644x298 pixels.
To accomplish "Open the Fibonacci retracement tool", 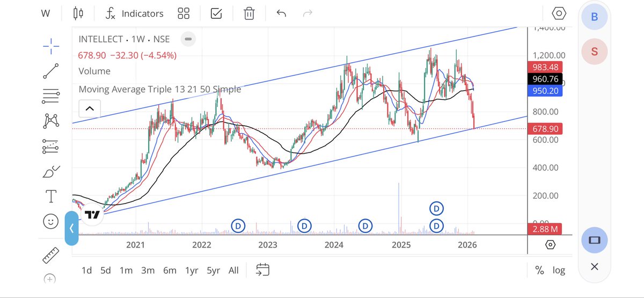I will tap(51, 96).
